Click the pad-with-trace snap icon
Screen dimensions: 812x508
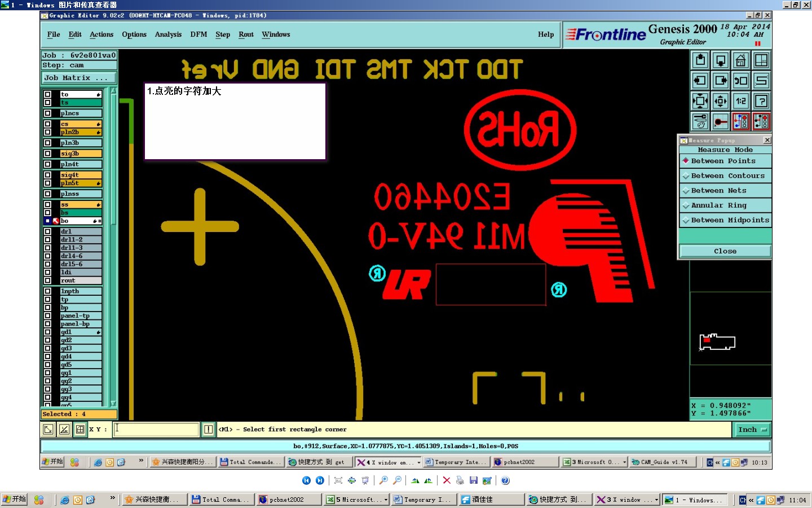tap(721, 121)
